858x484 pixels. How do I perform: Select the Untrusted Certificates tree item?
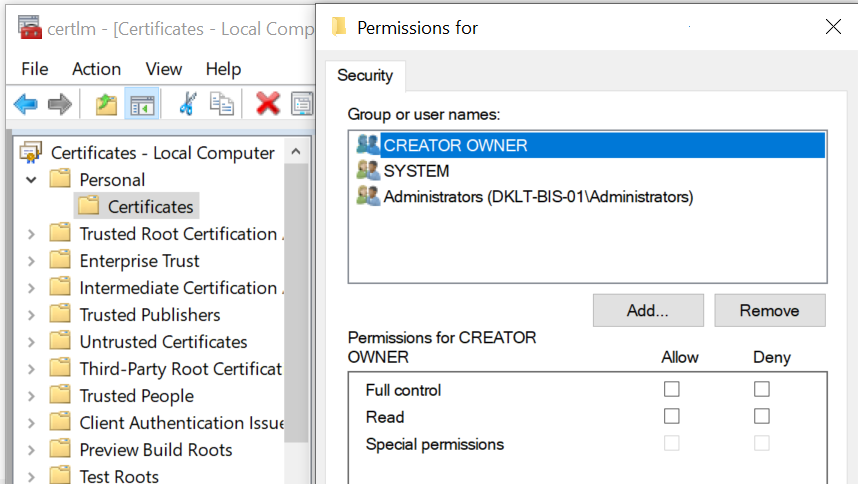163,342
